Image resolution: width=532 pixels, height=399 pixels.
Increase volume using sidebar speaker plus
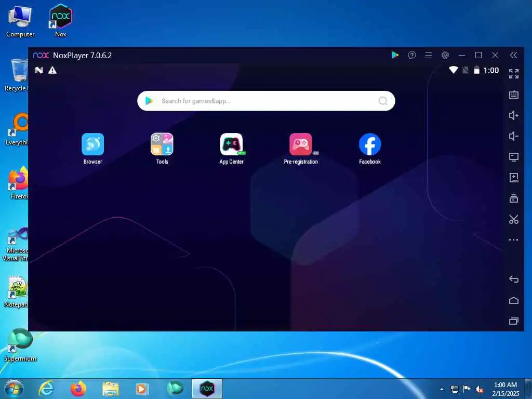click(x=514, y=115)
